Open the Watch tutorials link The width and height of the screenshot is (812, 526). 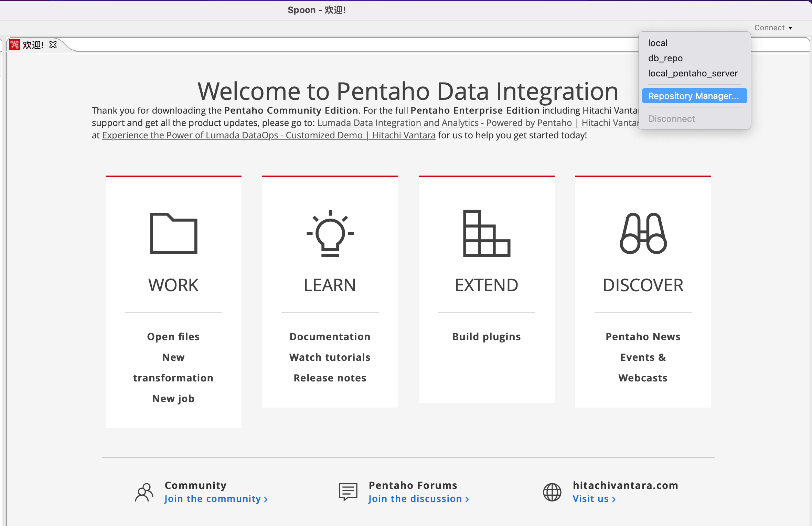(330, 357)
